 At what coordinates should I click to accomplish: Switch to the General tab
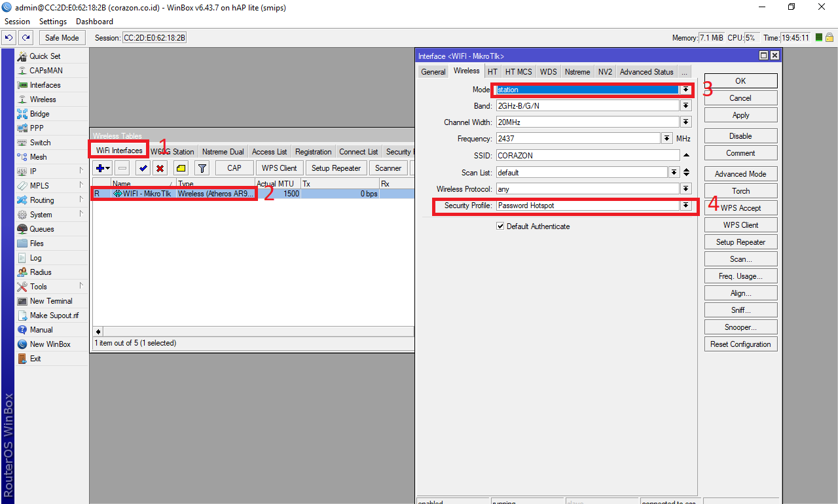(x=433, y=72)
